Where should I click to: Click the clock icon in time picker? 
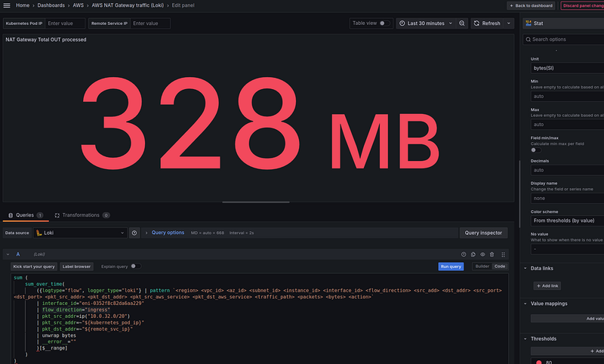coord(402,23)
